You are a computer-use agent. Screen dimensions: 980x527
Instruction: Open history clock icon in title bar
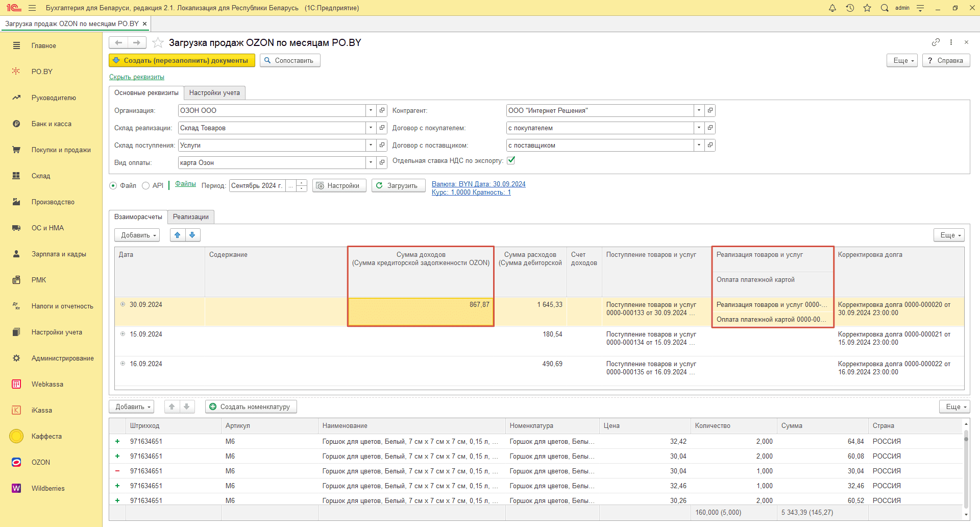coord(850,8)
